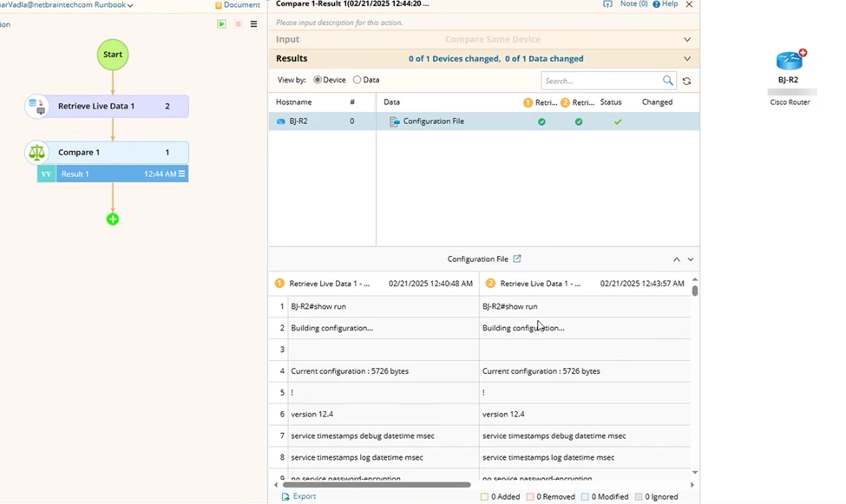Open the Runbook owner dropdown arrow
This screenshot has height=504, width=846.
tap(130, 5)
